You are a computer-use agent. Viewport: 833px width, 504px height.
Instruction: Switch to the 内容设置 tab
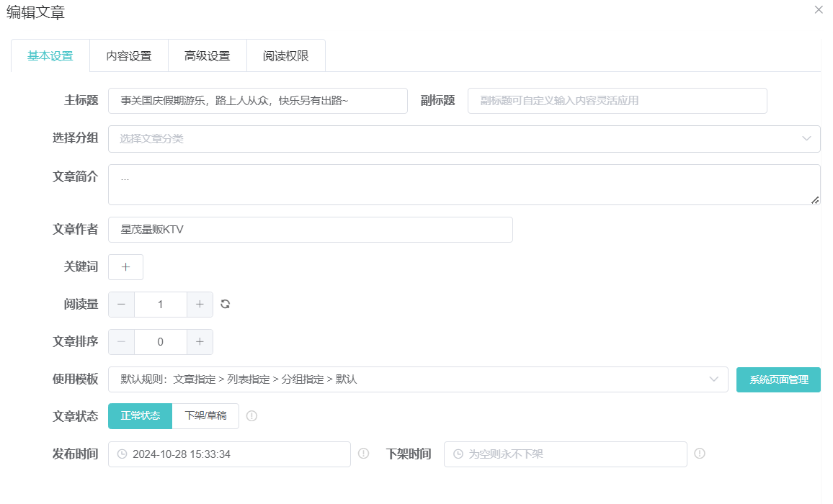(129, 56)
